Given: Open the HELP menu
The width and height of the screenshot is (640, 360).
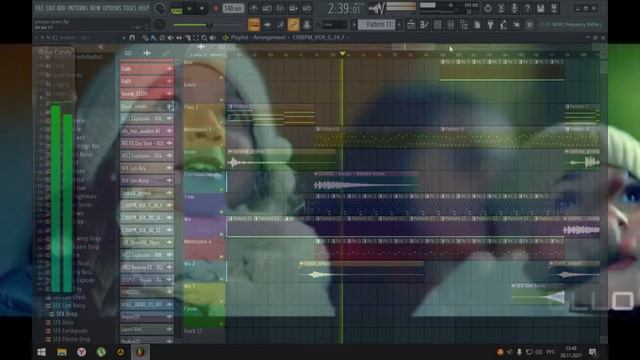Looking at the screenshot, I should tap(144, 8).
